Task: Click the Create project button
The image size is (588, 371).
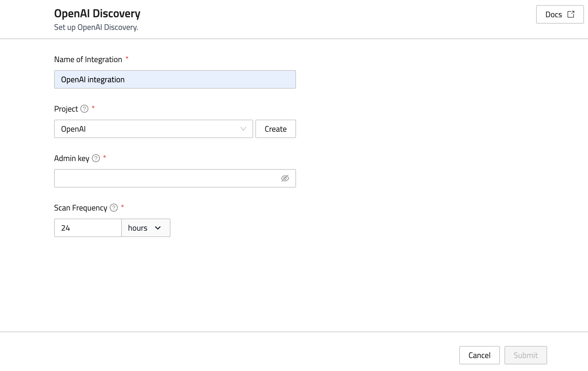Action: click(276, 129)
